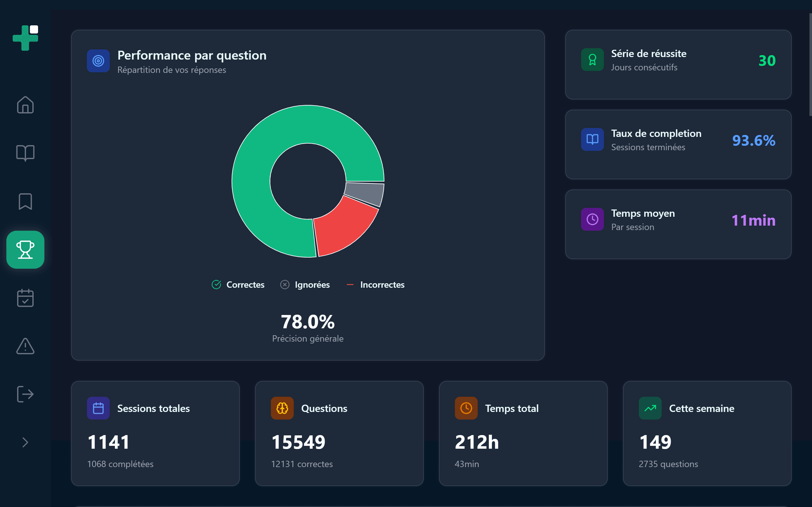This screenshot has height=507, width=812.
Task: Click the green plus app logo
Action: coord(25,38)
